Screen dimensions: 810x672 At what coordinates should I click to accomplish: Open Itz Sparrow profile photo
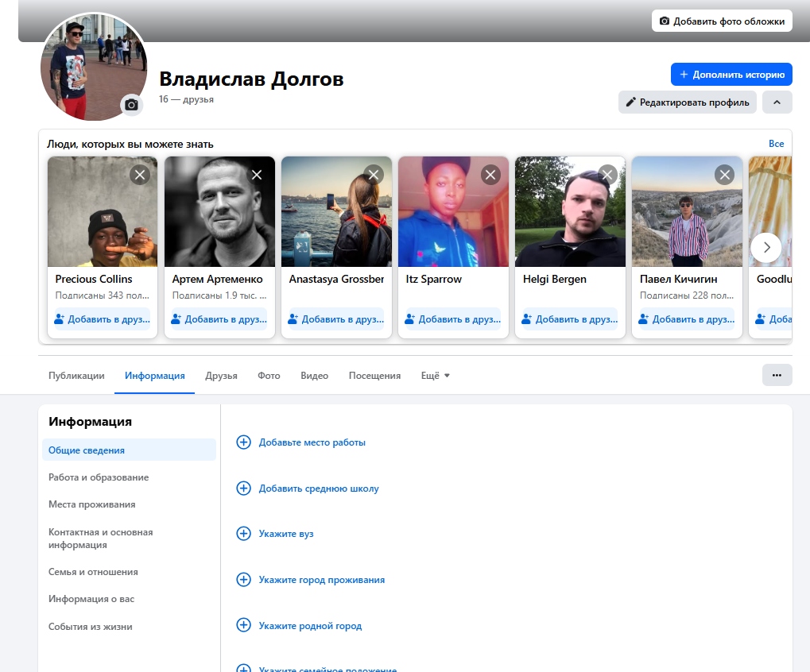[454, 211]
